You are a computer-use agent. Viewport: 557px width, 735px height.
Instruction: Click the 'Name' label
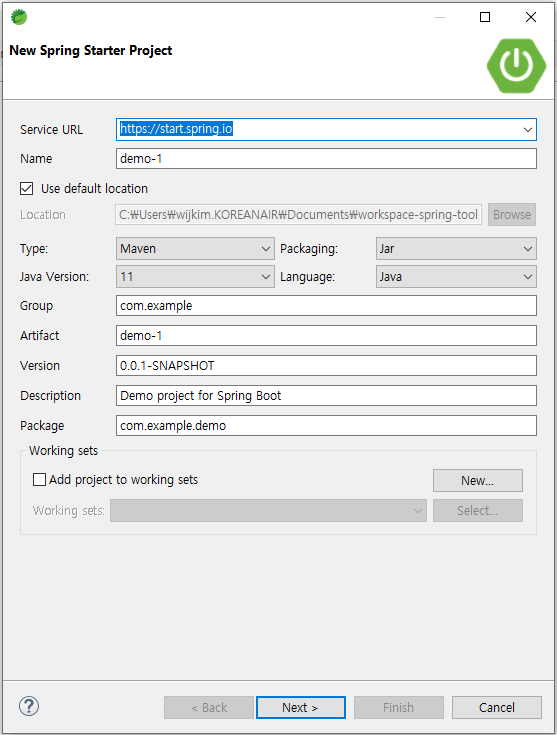point(36,159)
